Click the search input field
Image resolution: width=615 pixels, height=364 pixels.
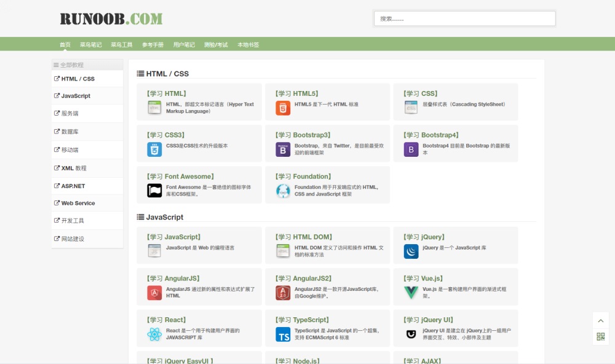pyautogui.click(x=465, y=18)
